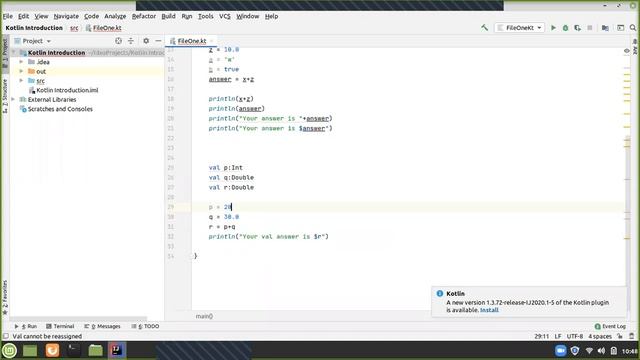Toggle the tool window quick-access button in the status bar
The width and height of the screenshot is (640, 360).
(x=6, y=336)
